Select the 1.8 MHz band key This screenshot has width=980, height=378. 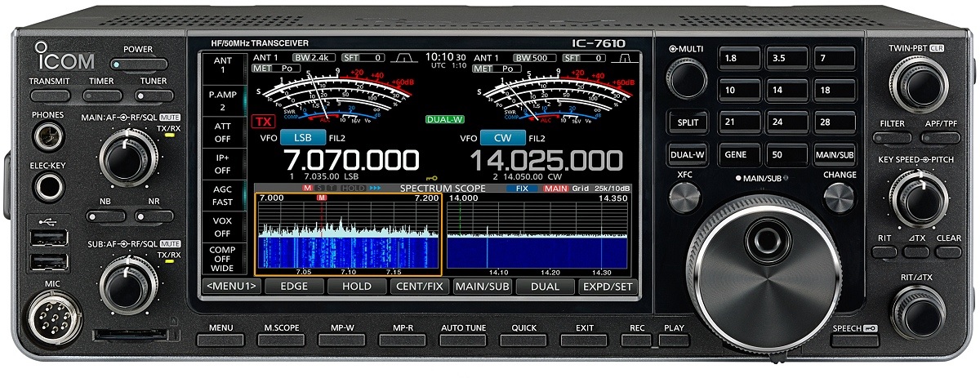(x=738, y=59)
